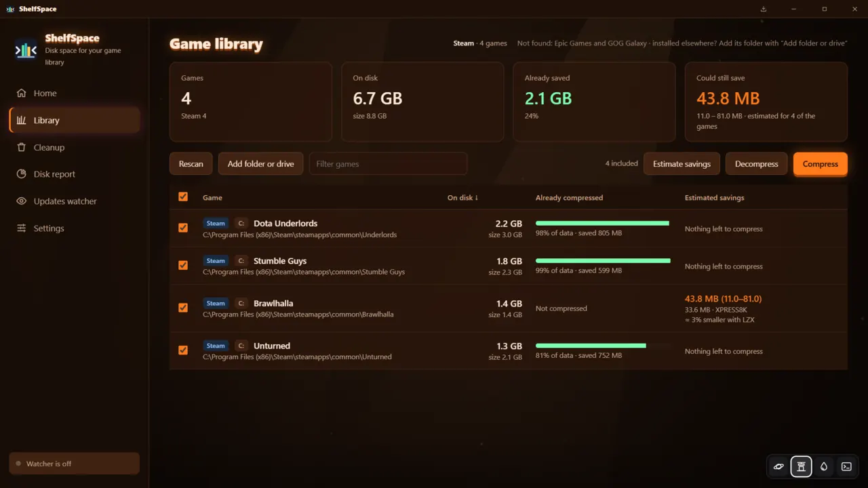Select the 'Brawlhalla' game title
Viewport: 868px width, 488px height.
pyautogui.click(x=273, y=303)
